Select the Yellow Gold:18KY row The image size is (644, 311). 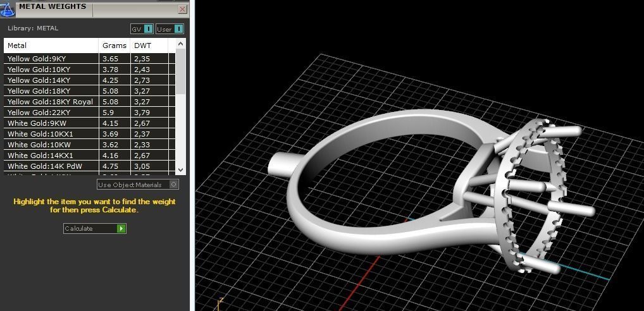[x=90, y=90]
